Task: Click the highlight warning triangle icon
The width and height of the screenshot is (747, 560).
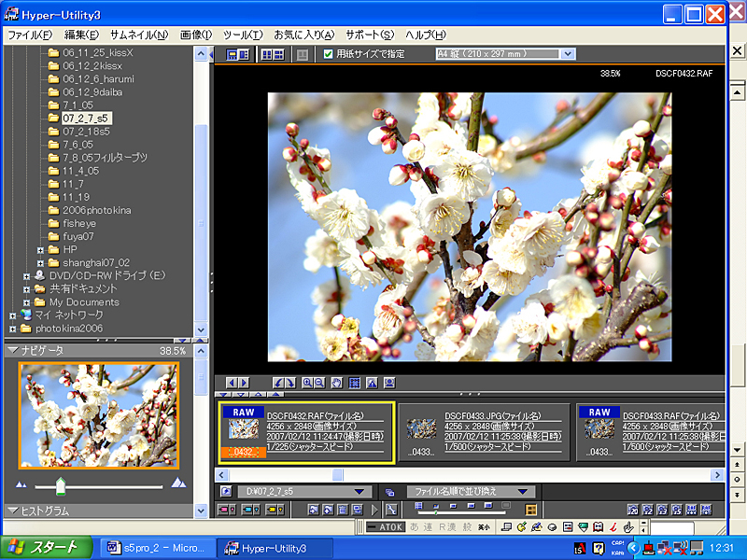Action: (x=372, y=383)
